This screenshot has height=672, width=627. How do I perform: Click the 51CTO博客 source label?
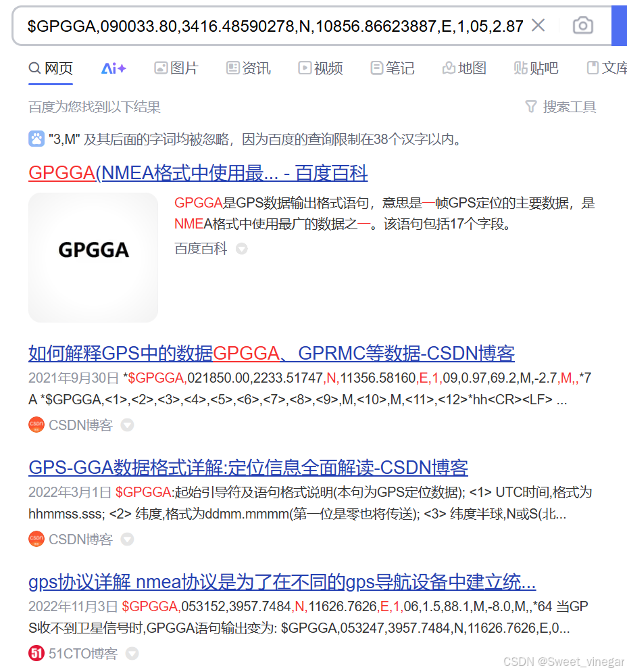click(x=82, y=654)
